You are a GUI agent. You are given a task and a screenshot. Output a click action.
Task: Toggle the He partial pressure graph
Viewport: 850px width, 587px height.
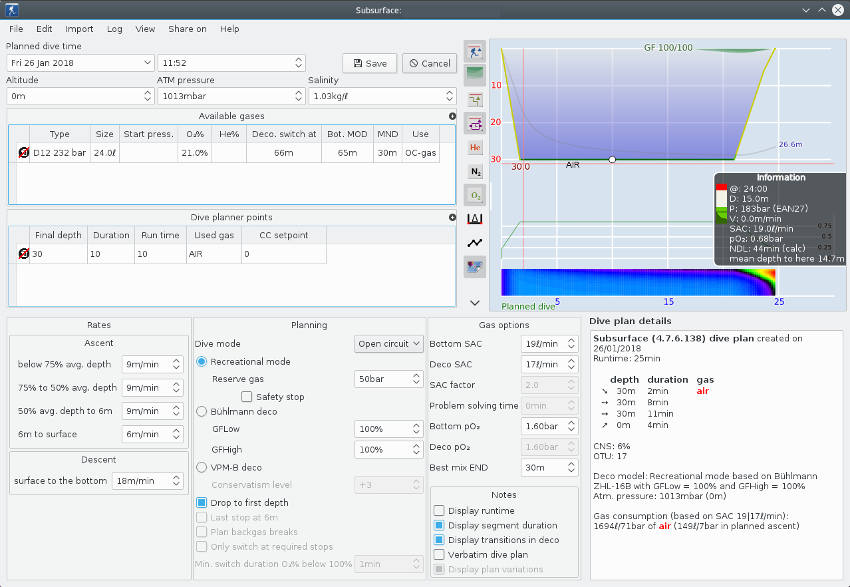pyautogui.click(x=476, y=147)
